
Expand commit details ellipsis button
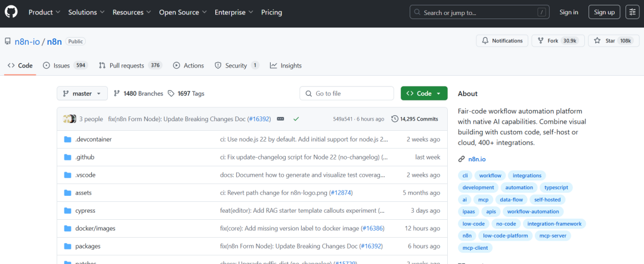click(x=280, y=119)
